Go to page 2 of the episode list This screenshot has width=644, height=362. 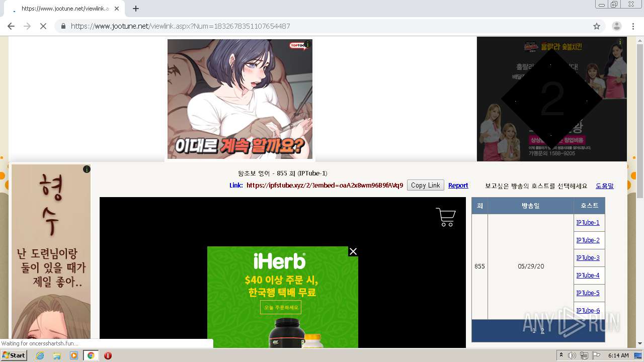[x=542, y=331]
